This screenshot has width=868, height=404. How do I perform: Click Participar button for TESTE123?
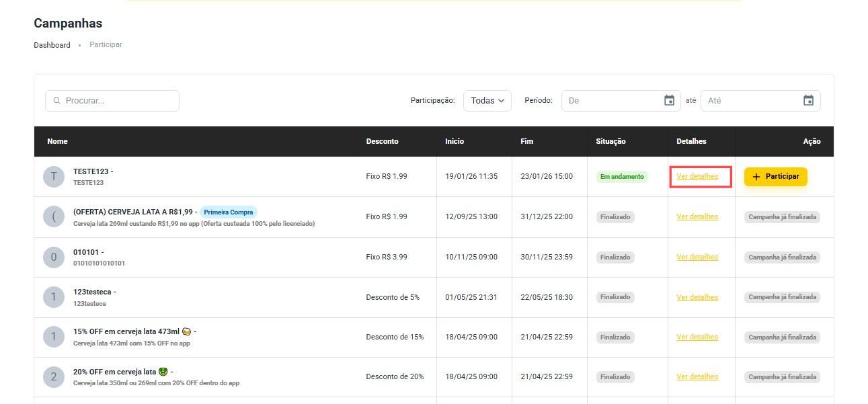776,176
